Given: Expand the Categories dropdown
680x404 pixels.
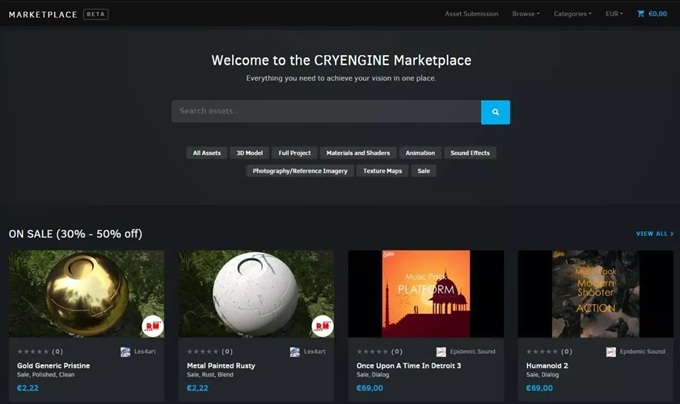Looking at the screenshot, I should (572, 14).
